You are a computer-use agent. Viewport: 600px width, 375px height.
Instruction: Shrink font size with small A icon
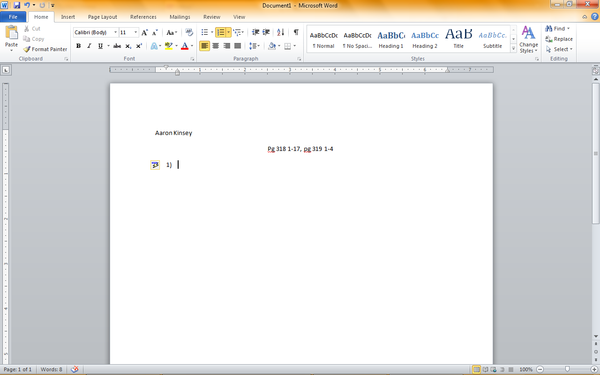pyautogui.click(x=155, y=33)
